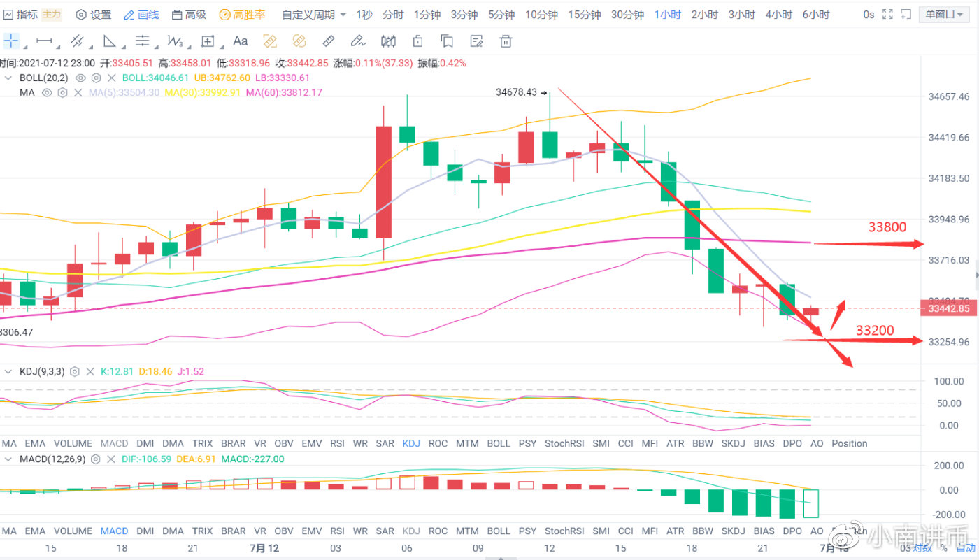Open BOLL indicator settings via its gear icon
The width and height of the screenshot is (979, 560).
pyautogui.click(x=97, y=78)
